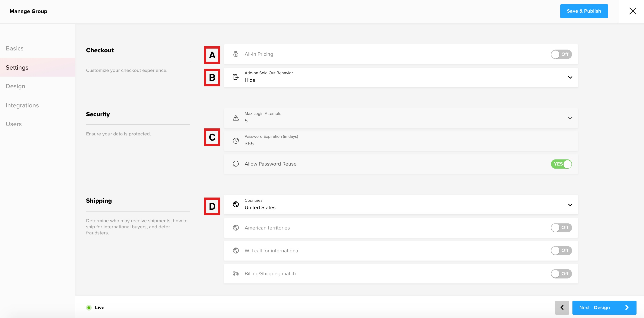This screenshot has width=644, height=318.
Task: Click the Countries globe icon
Action: pos(236,205)
